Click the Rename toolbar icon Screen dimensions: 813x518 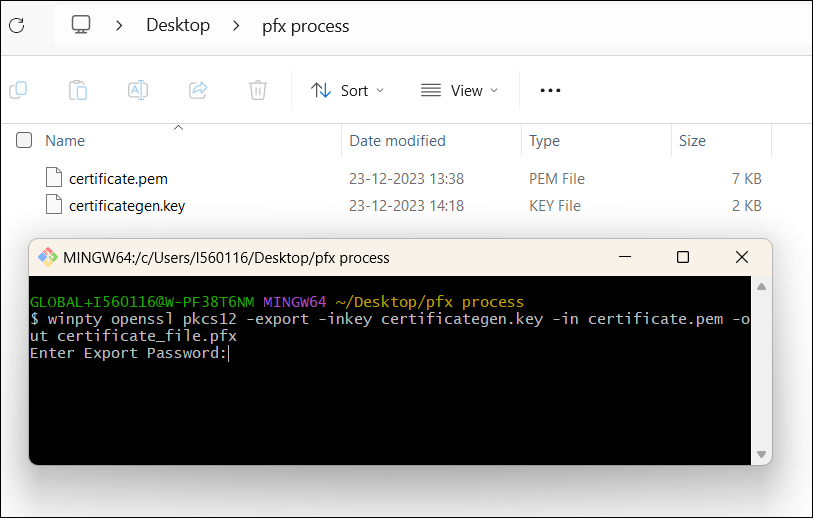click(138, 90)
